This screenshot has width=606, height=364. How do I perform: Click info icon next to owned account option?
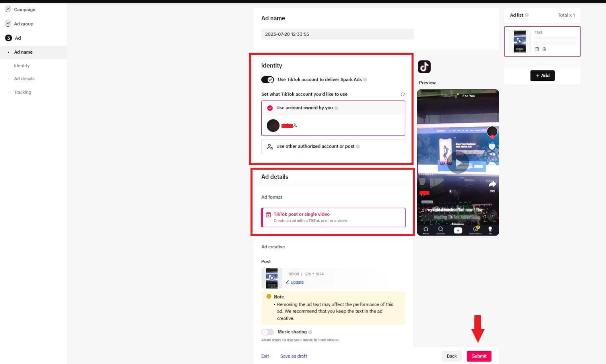coord(336,108)
